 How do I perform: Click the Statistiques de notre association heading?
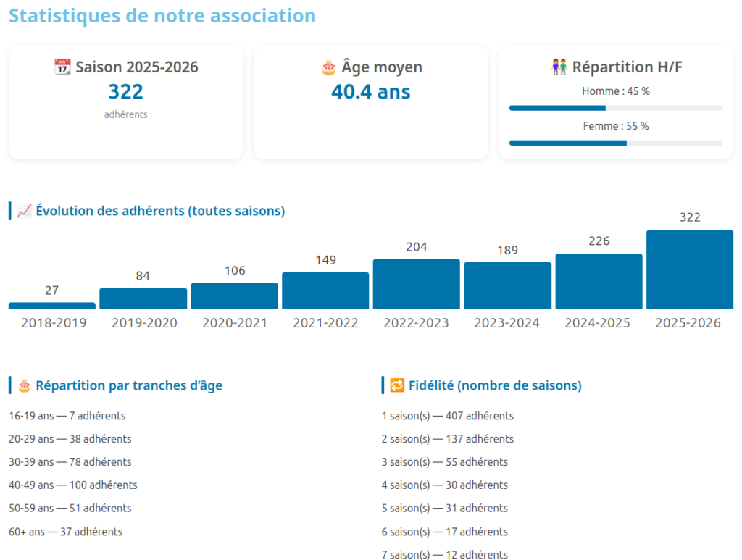coord(162,16)
